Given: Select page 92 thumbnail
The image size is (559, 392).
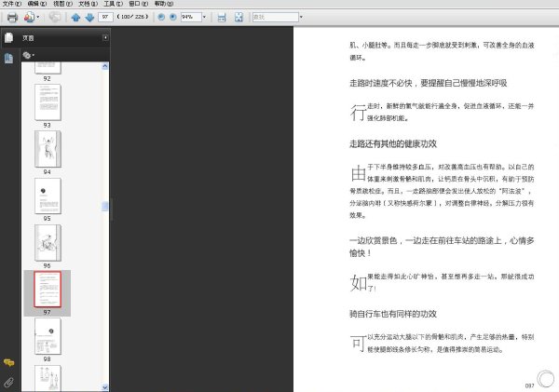Looking at the screenshot, I should [x=48, y=68].
